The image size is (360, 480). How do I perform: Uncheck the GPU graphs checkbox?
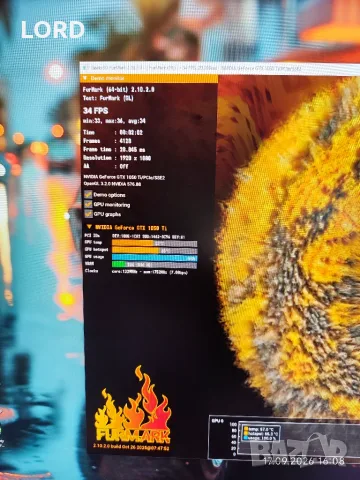coord(88,214)
